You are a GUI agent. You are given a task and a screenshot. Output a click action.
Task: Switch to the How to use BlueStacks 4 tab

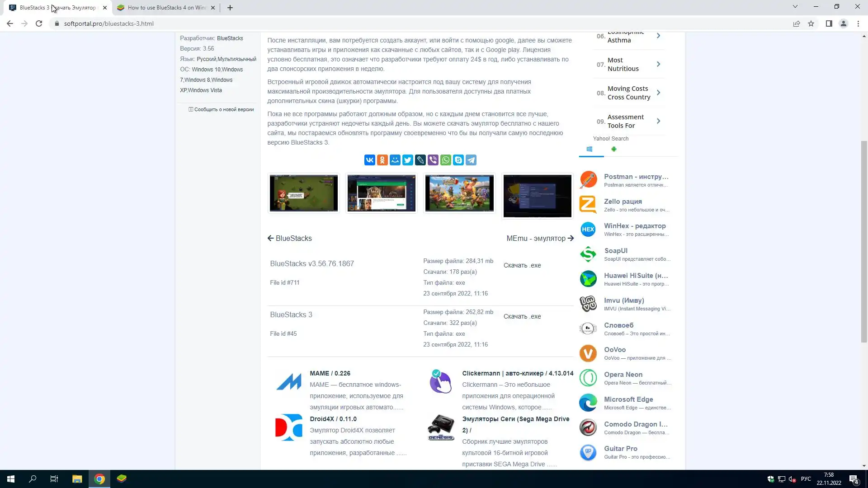(x=166, y=8)
